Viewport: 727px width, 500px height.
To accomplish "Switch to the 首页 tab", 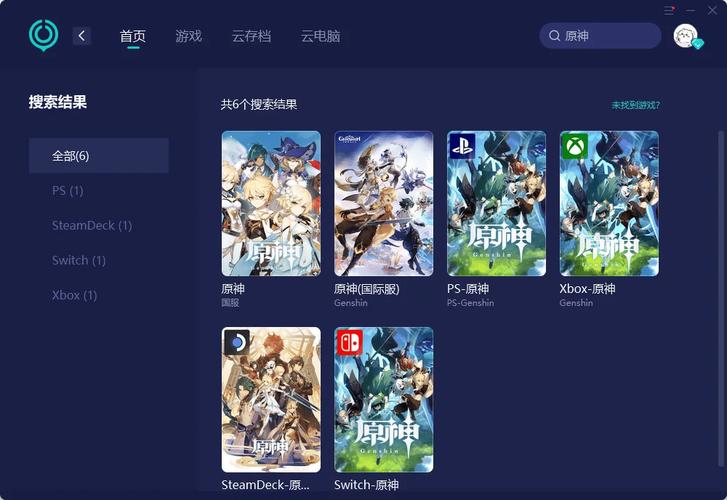I will click(133, 36).
